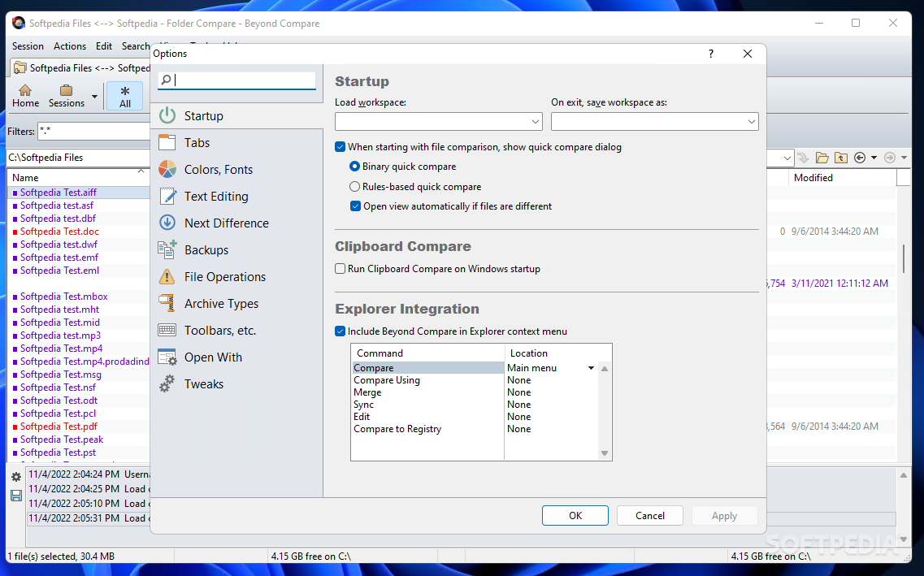Open the Tweaks options category
Screen dimensions: 924x576
click(237, 384)
